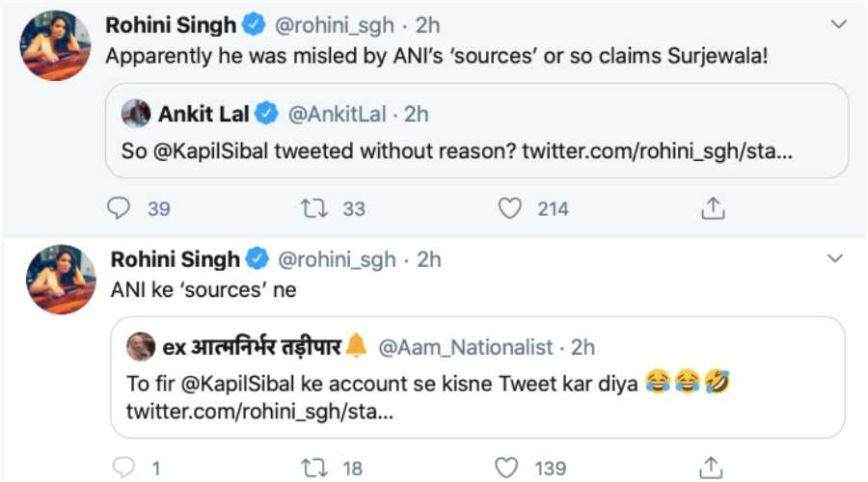868x482 pixels.
Task: Click @Aam_Nationalist handle in quoted tweet
Action: pos(466,345)
